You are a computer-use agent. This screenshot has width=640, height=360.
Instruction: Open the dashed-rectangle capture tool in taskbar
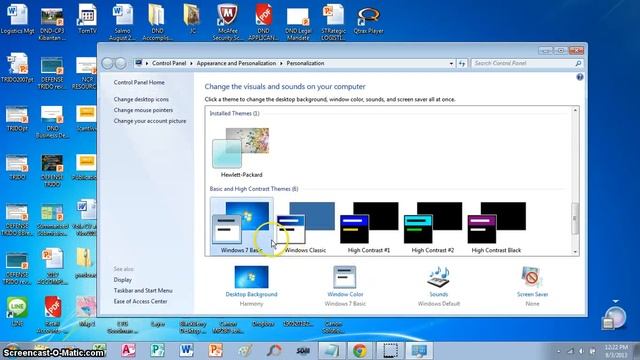click(x=389, y=350)
